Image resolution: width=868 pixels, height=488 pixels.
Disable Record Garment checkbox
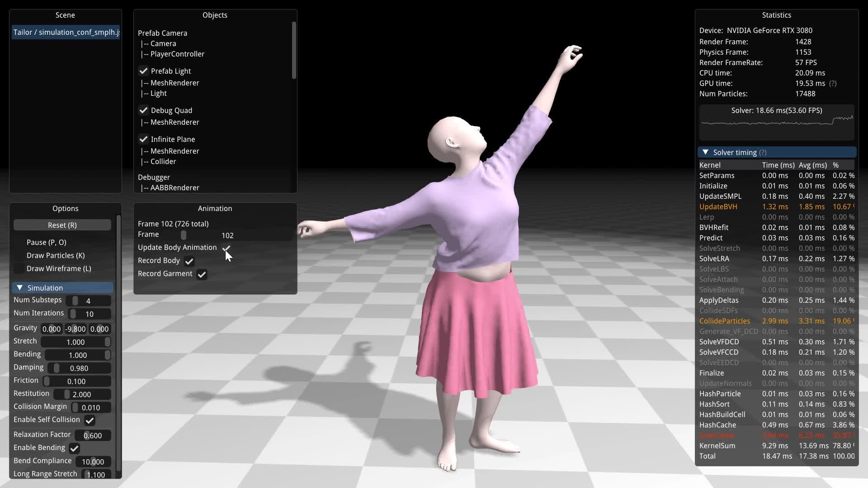pos(202,274)
